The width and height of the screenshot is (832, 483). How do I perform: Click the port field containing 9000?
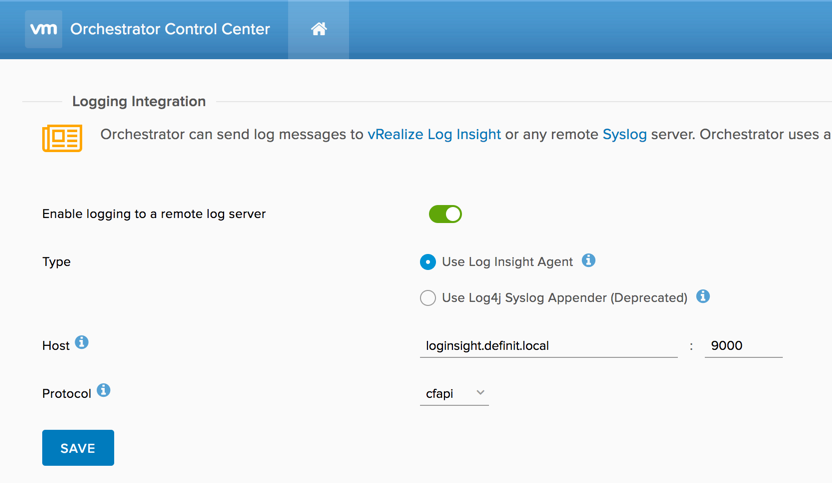click(743, 346)
